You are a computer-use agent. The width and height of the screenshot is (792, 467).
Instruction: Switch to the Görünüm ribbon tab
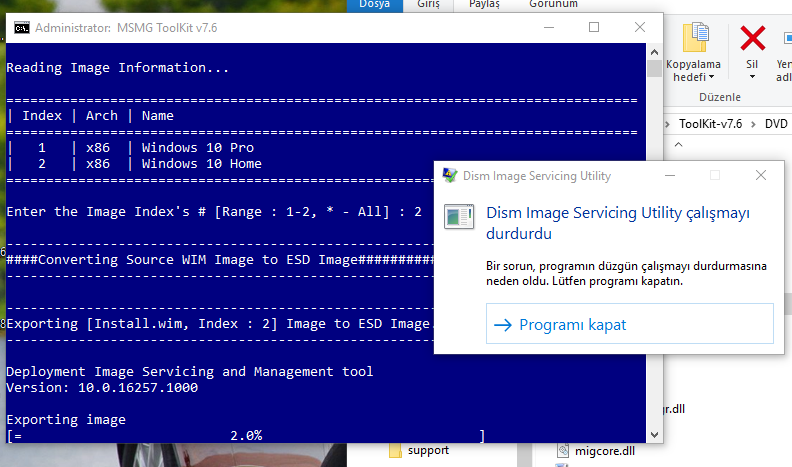point(553,5)
